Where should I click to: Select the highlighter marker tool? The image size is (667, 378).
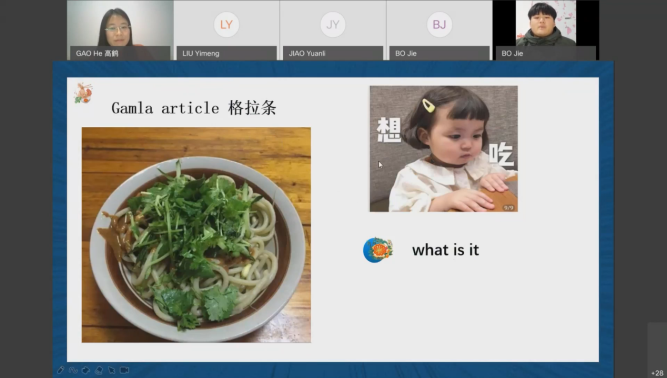(x=86, y=370)
